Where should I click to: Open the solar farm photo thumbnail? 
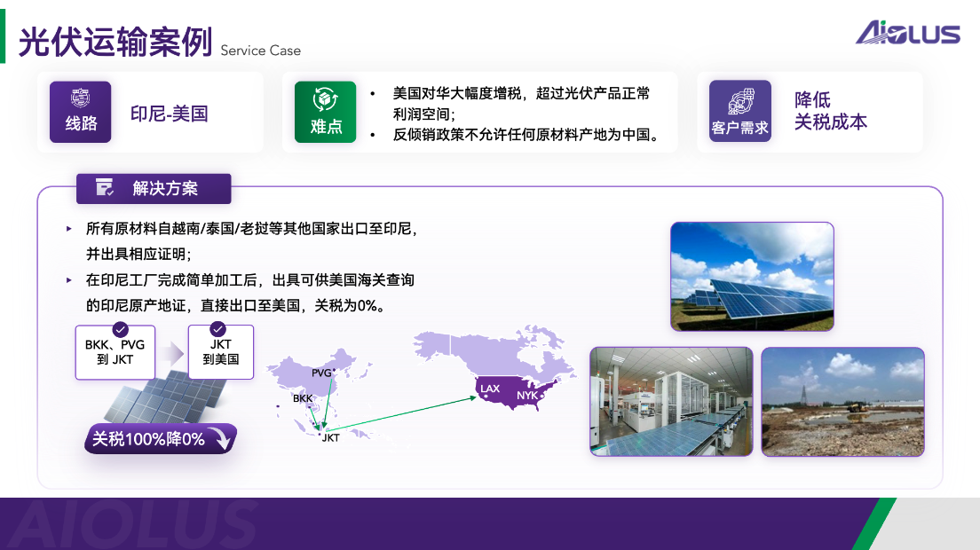point(752,276)
